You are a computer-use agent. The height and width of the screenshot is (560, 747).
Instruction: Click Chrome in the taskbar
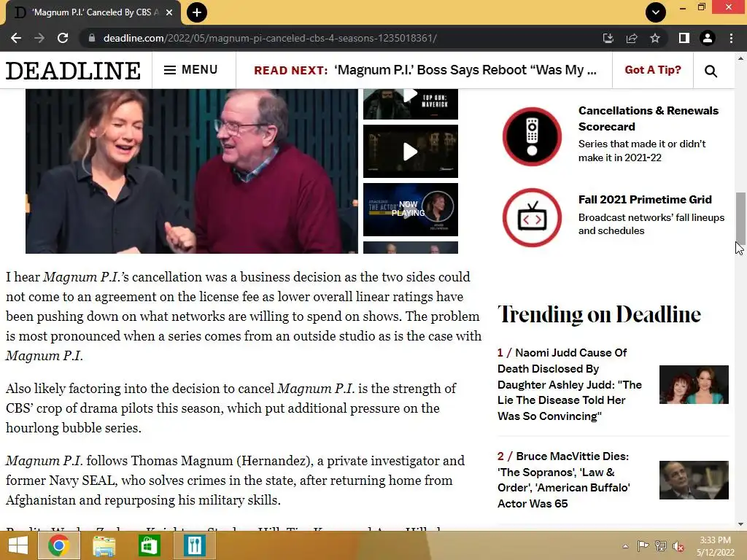[x=59, y=545]
